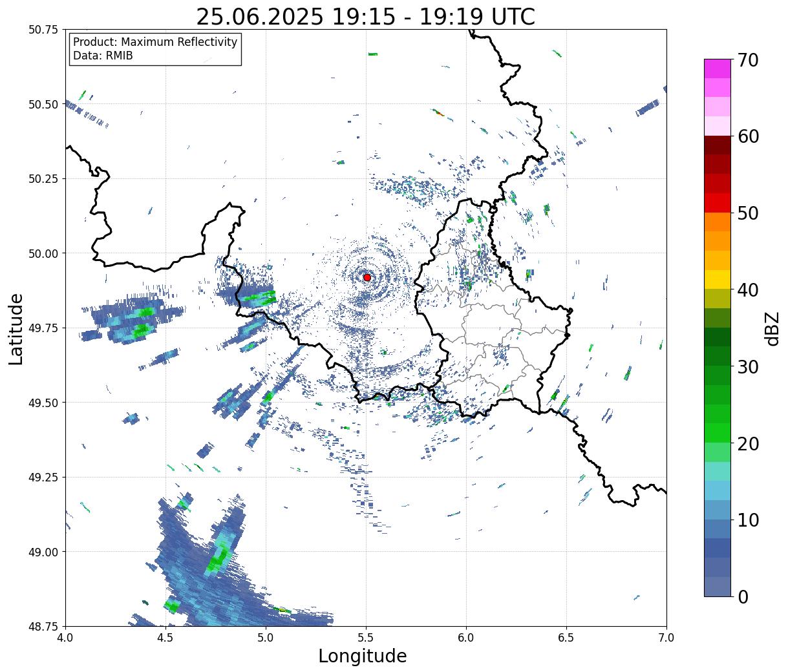Click the latitude tick label '49.00'

pyautogui.click(x=43, y=552)
